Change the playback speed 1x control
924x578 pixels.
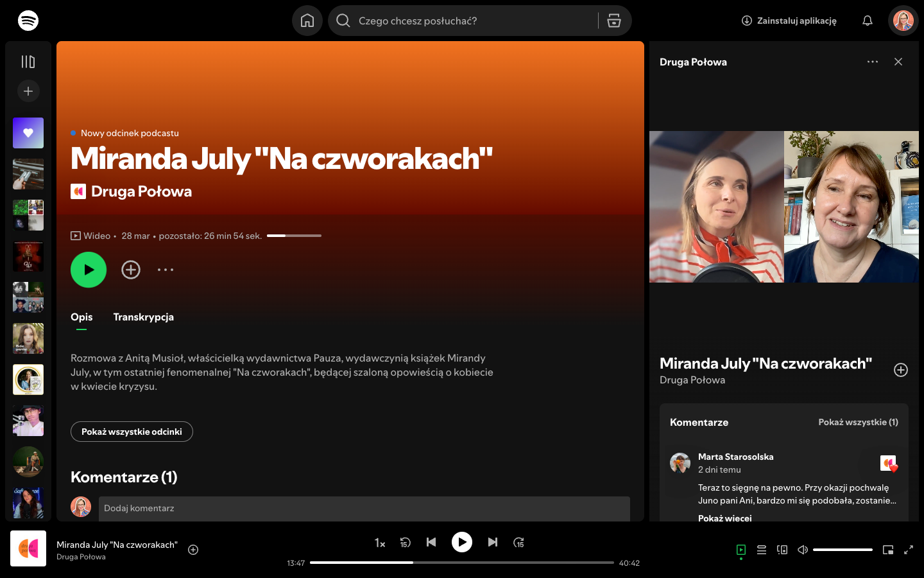tap(380, 543)
